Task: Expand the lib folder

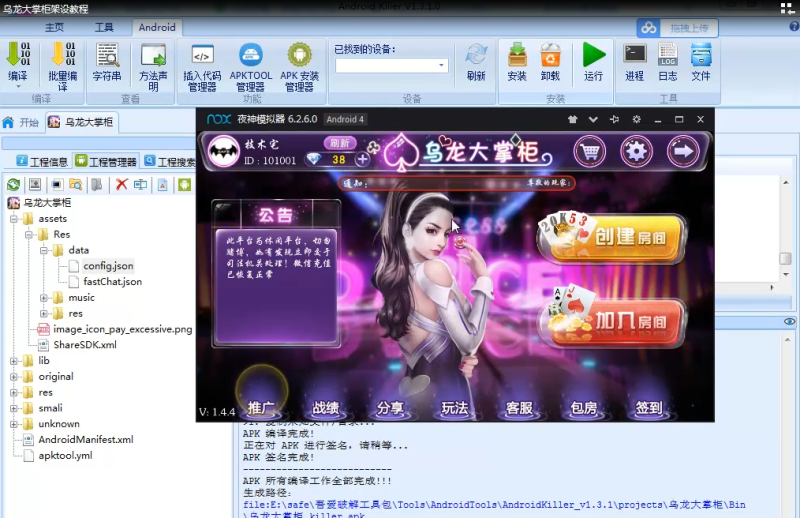Action: pyautogui.click(x=14, y=361)
